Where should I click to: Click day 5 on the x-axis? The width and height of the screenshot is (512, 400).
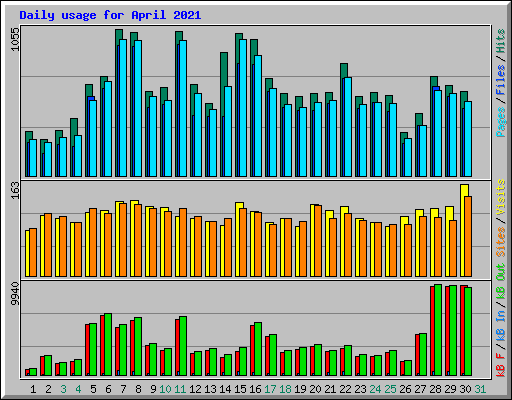coord(93,389)
